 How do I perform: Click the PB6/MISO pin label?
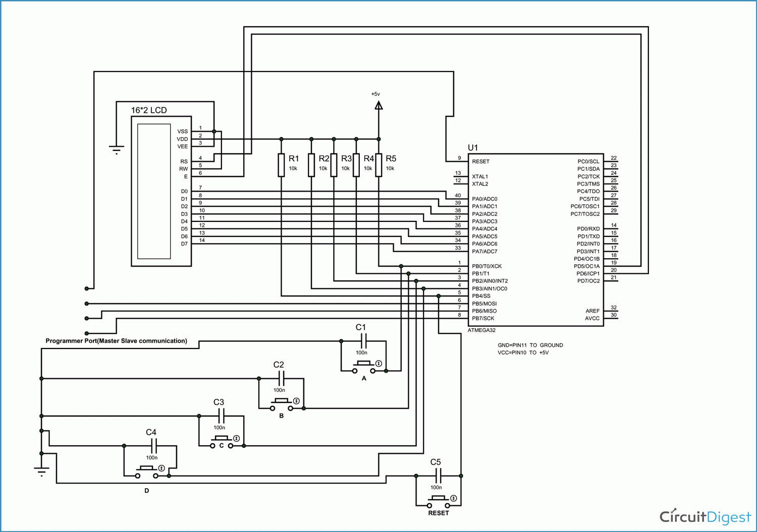[484, 311]
